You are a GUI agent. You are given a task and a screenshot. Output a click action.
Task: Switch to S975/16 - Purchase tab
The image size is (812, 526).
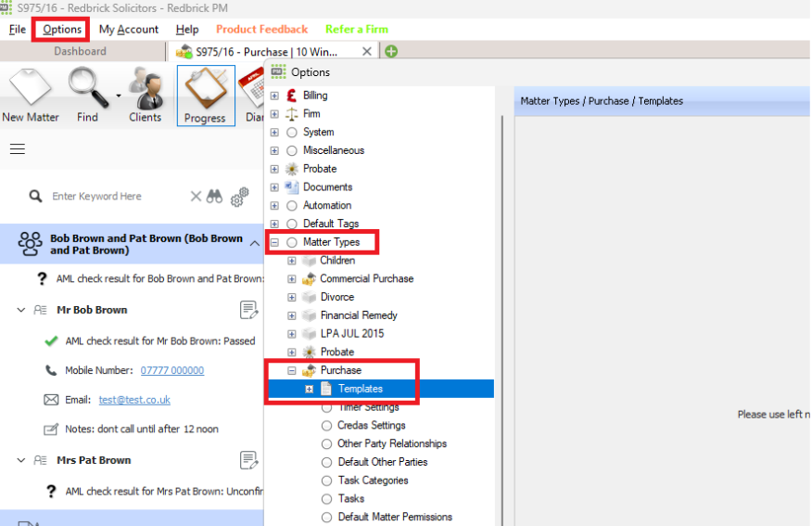pos(266,52)
